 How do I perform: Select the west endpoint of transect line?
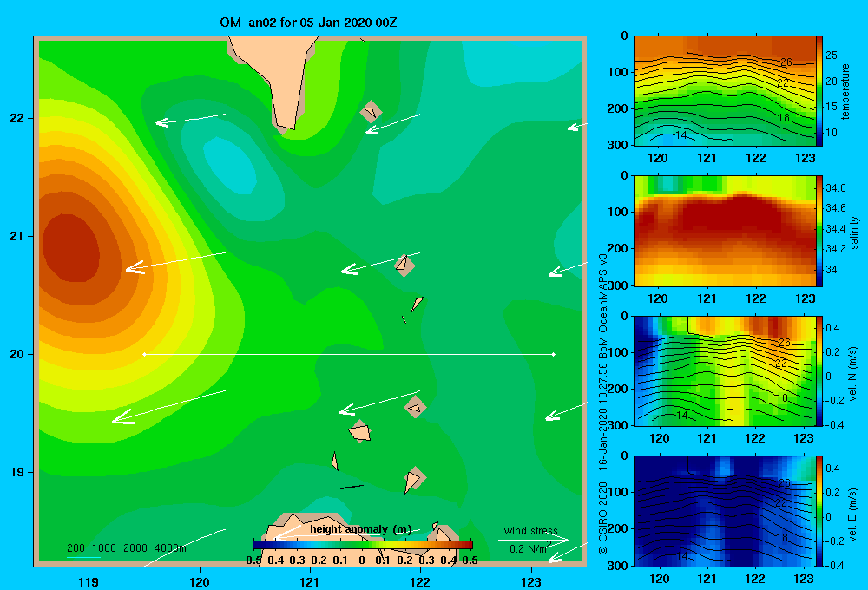(x=144, y=354)
